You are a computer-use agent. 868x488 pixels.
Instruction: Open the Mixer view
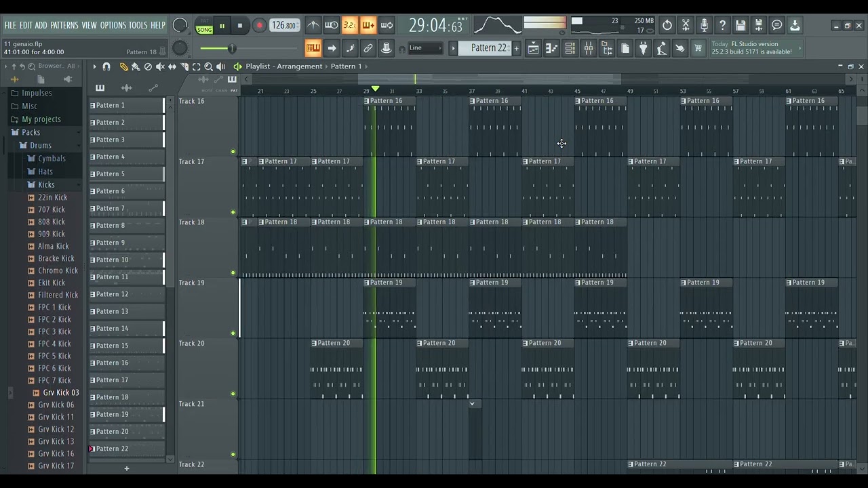[x=588, y=48]
